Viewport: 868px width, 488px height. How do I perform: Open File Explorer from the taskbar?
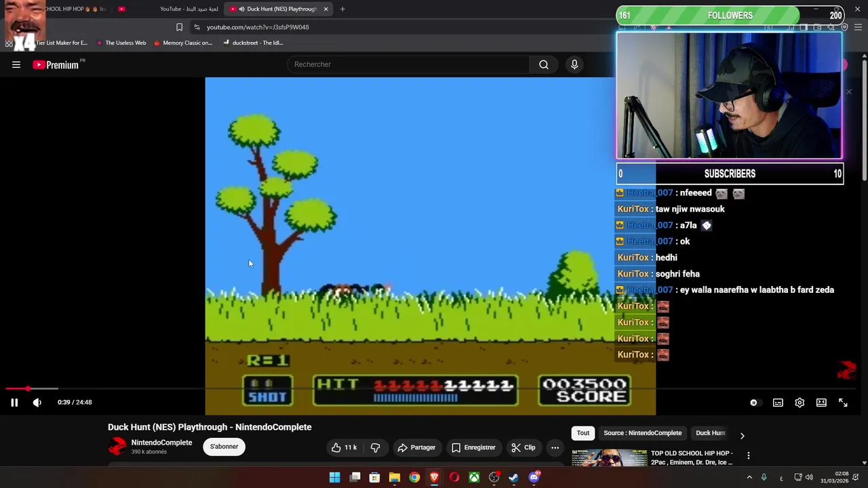(394, 478)
